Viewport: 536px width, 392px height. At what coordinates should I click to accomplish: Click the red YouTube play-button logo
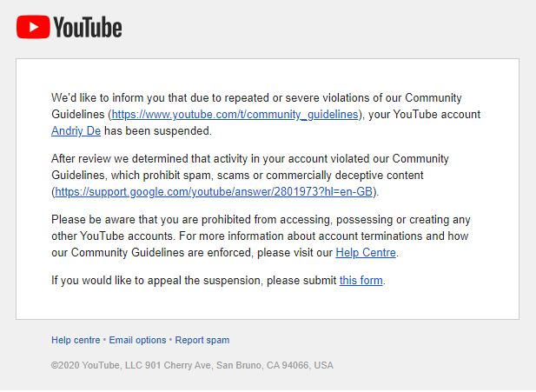coord(32,28)
